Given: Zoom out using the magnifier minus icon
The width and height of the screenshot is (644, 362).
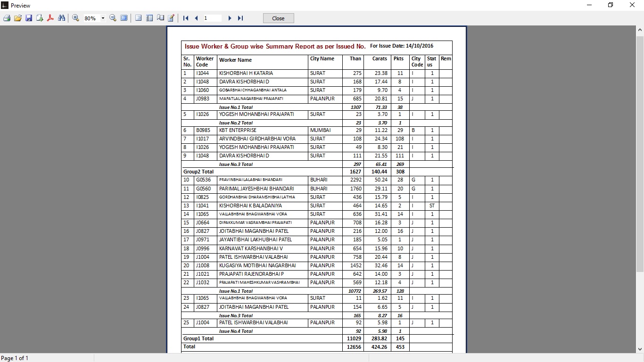Looking at the screenshot, I should [113, 18].
